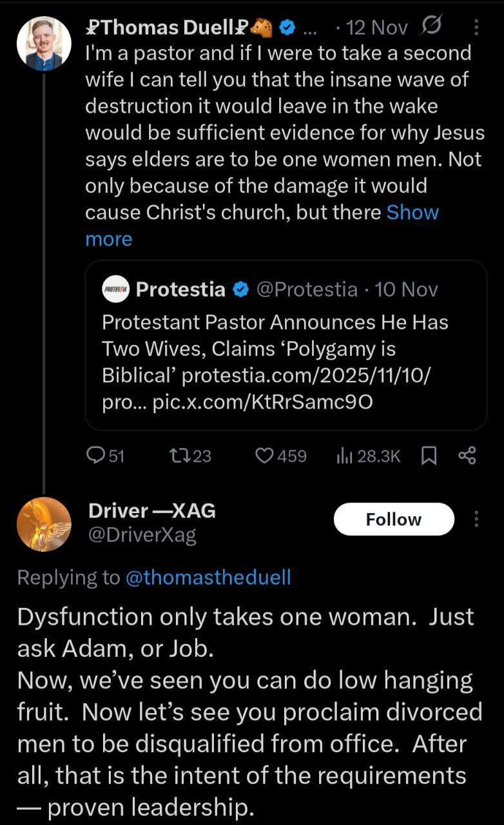This screenshot has height=825, width=504.
Task: Click the @thomastheduell mention link
Action: pos(206,577)
